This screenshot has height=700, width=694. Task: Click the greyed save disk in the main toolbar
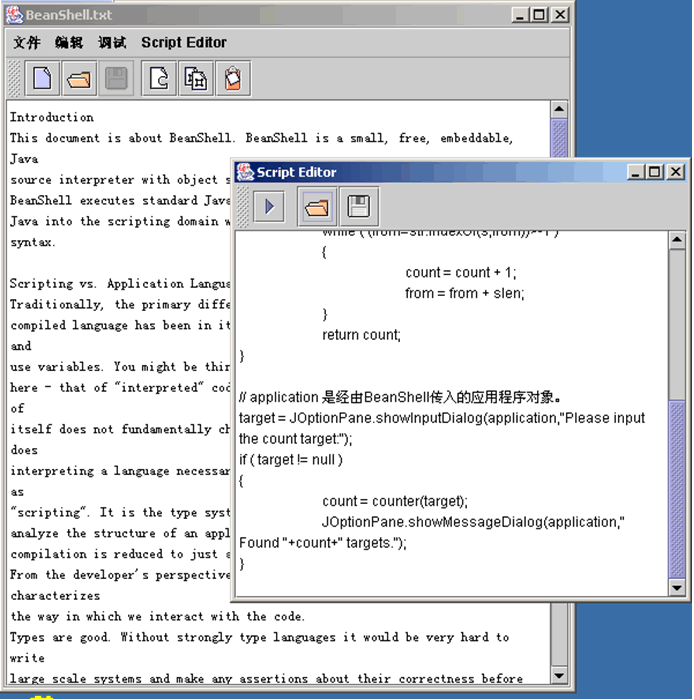[116, 79]
